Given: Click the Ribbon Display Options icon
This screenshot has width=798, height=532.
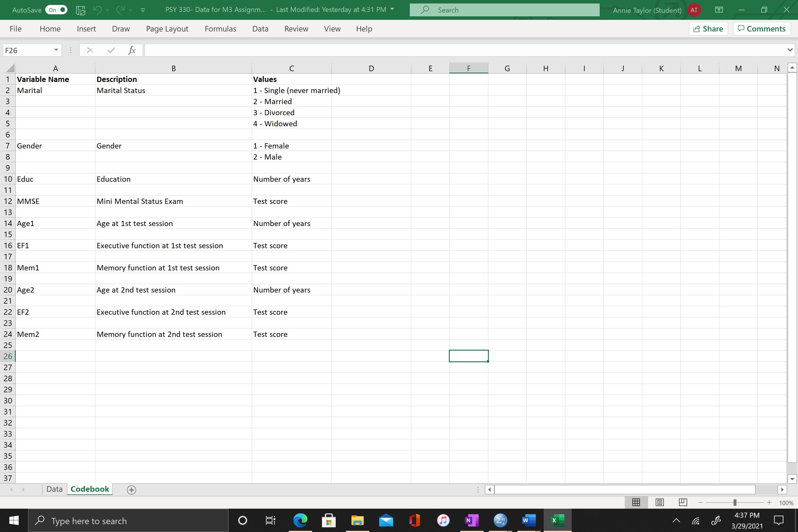Looking at the screenshot, I should click(719, 10).
